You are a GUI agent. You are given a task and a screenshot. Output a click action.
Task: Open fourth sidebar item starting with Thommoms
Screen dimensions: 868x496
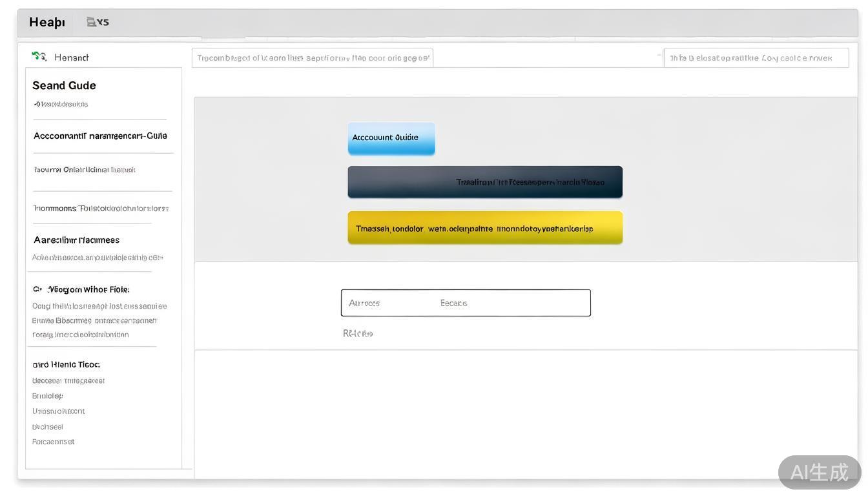point(101,208)
